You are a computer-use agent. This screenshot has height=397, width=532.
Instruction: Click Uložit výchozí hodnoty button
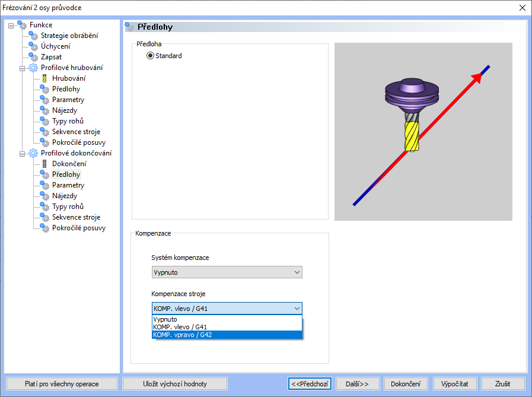point(175,384)
